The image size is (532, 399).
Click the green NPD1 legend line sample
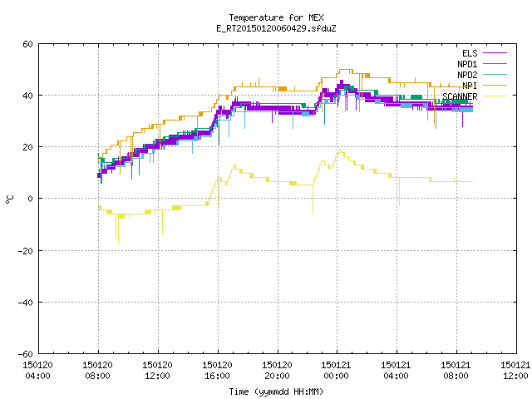coord(495,63)
